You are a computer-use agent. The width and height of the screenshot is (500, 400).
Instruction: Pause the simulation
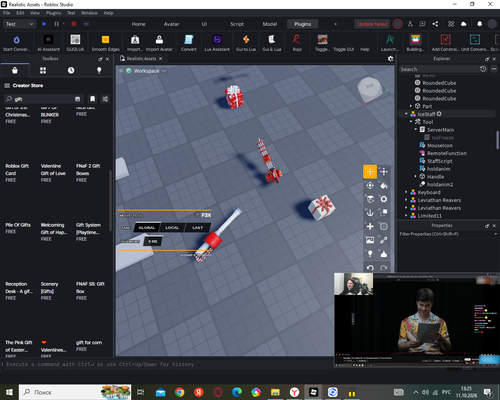pyautogui.click(x=56, y=24)
